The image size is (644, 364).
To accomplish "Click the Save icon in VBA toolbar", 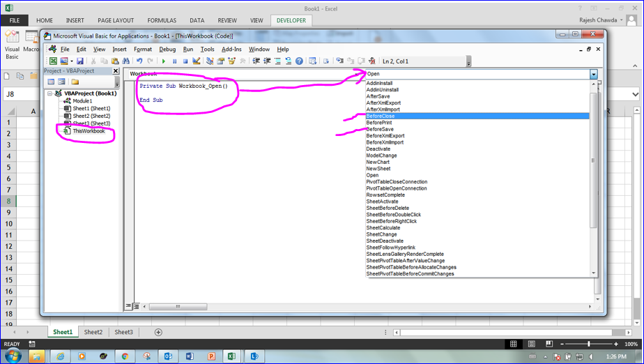I will point(80,61).
